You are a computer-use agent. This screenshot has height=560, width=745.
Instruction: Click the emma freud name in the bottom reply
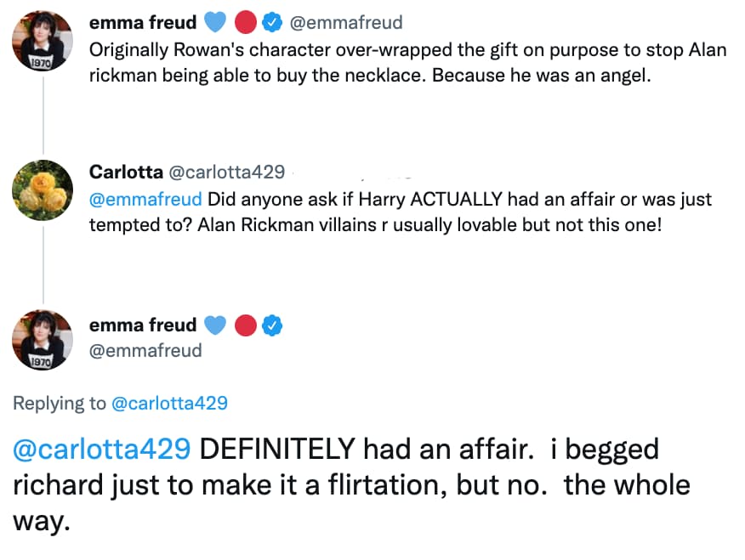[143, 325]
